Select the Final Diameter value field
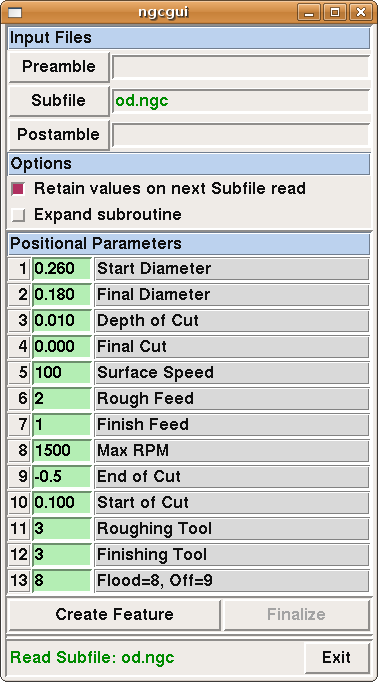This screenshot has height=682, width=378. click(62, 295)
